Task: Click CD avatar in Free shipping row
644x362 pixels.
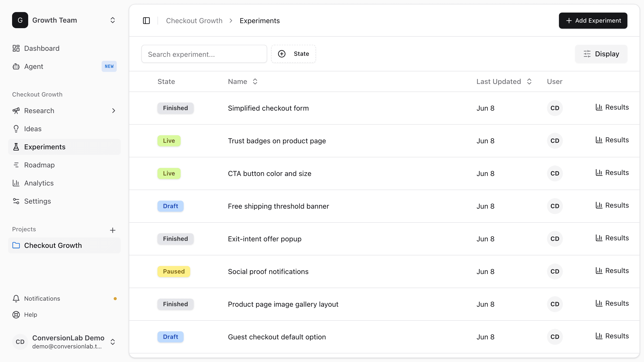Action: pos(555,206)
